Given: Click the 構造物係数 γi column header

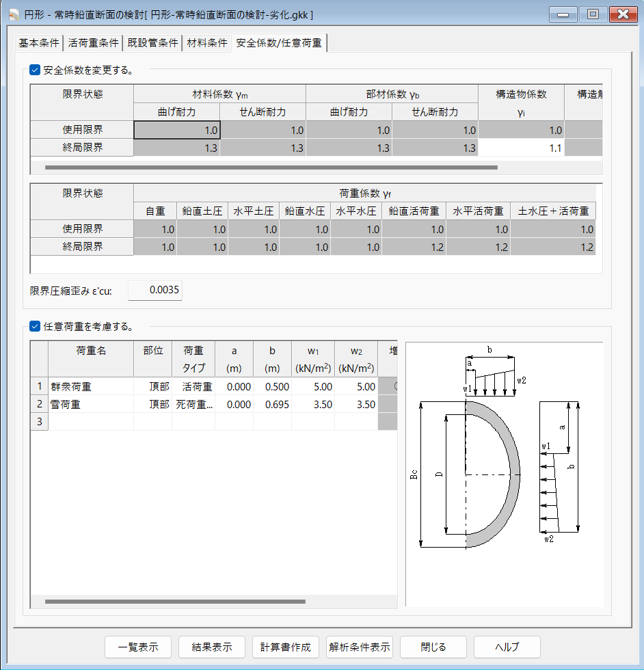Looking at the screenshot, I should click(522, 103).
